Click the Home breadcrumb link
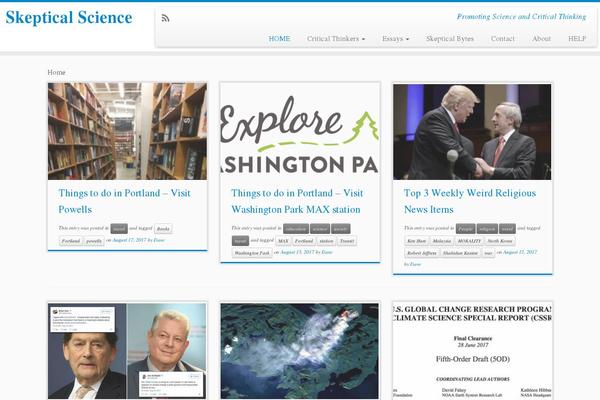 pos(56,72)
